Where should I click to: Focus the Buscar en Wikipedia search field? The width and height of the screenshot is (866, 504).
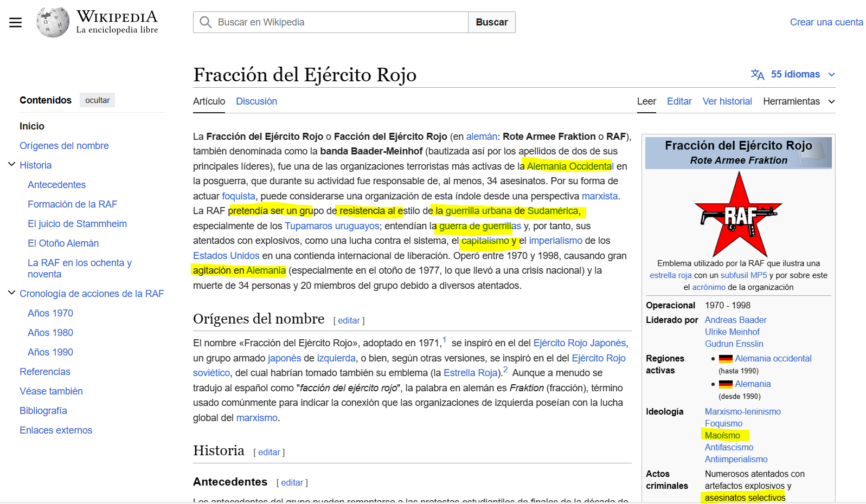[331, 22]
